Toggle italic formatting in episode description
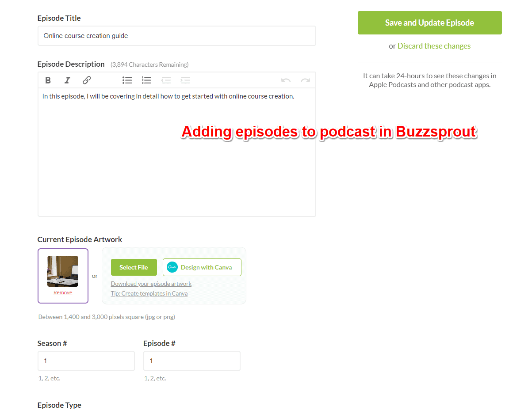Image resolution: width=532 pixels, height=410 pixels. [67, 80]
